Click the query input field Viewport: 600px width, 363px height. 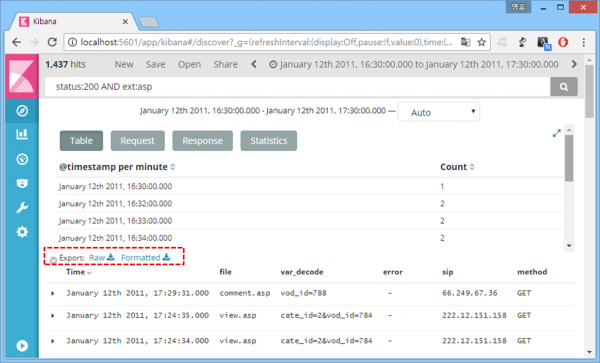[x=298, y=87]
